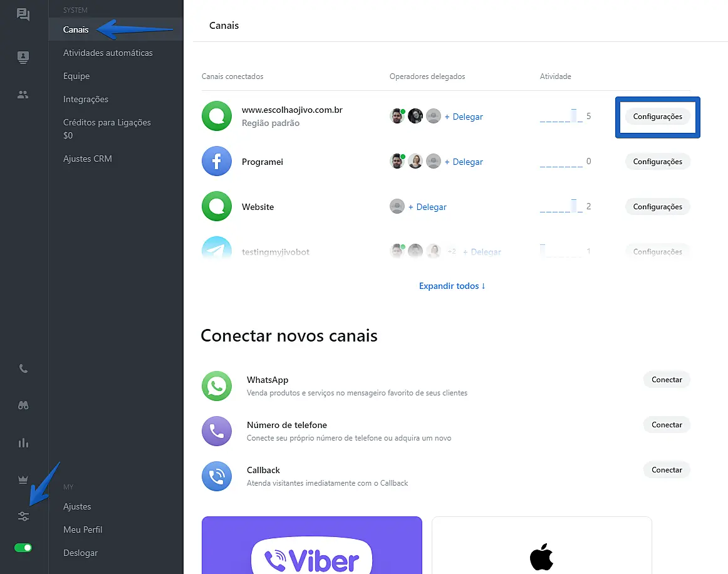Click the Número de telefone title
The width and height of the screenshot is (728, 574).
(287, 425)
